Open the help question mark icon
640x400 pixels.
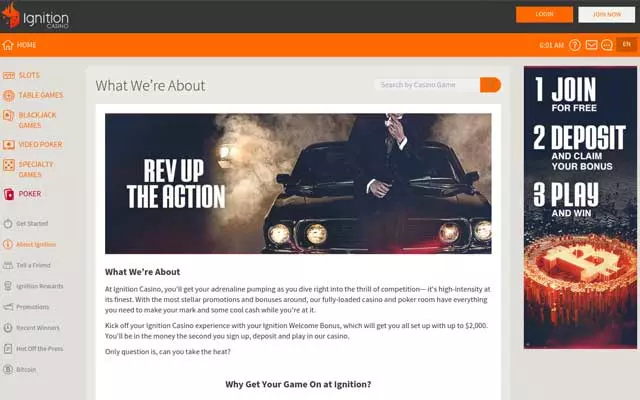(575, 45)
